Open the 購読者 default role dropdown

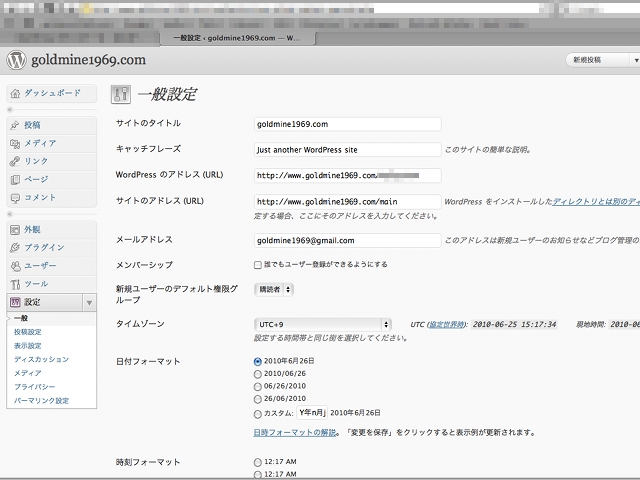point(274,289)
